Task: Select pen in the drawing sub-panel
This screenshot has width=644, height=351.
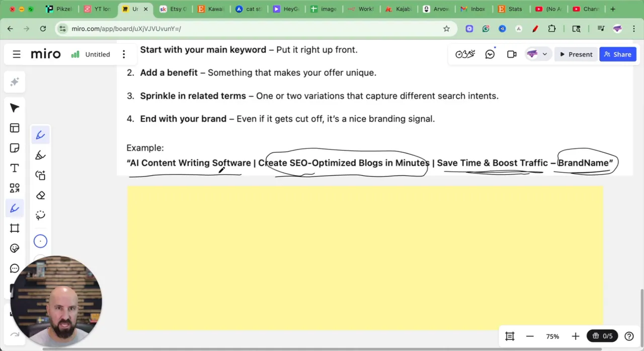Action: 40,135
